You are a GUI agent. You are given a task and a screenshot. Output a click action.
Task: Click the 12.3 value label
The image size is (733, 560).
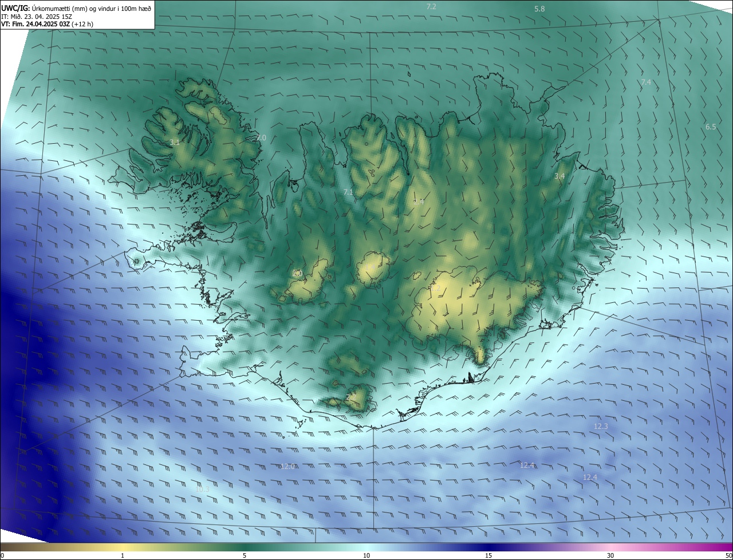[x=601, y=427]
